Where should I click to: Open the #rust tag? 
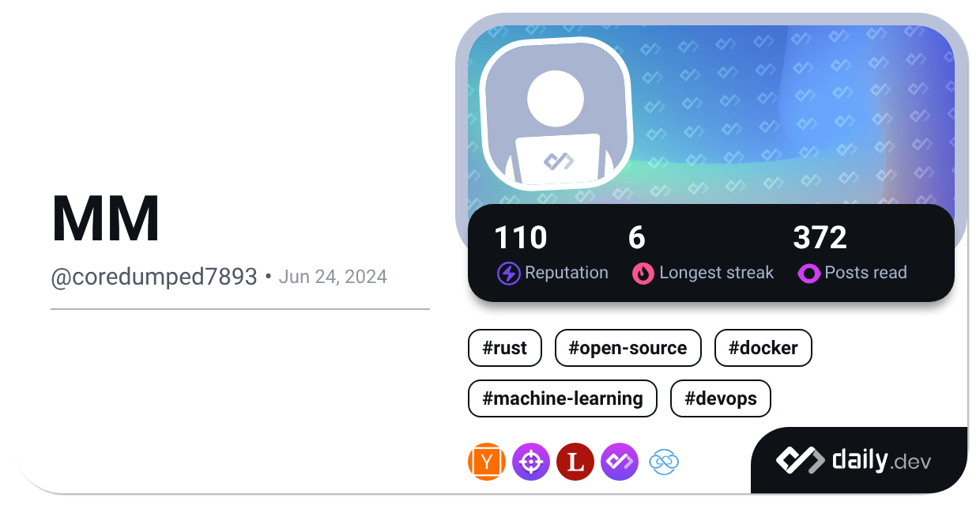pos(504,348)
